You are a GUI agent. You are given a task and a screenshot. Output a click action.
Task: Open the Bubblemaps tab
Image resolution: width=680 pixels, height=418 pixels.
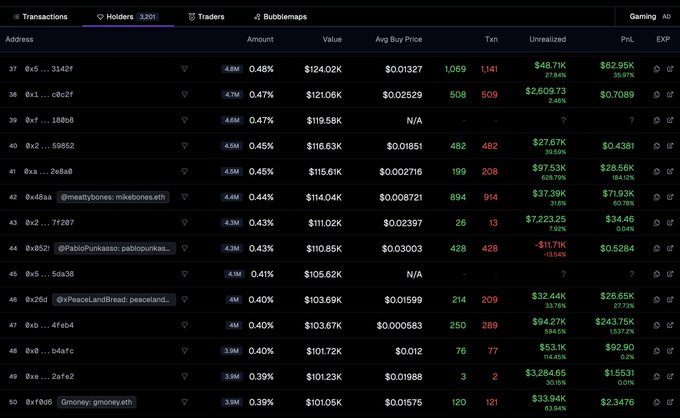pos(280,17)
